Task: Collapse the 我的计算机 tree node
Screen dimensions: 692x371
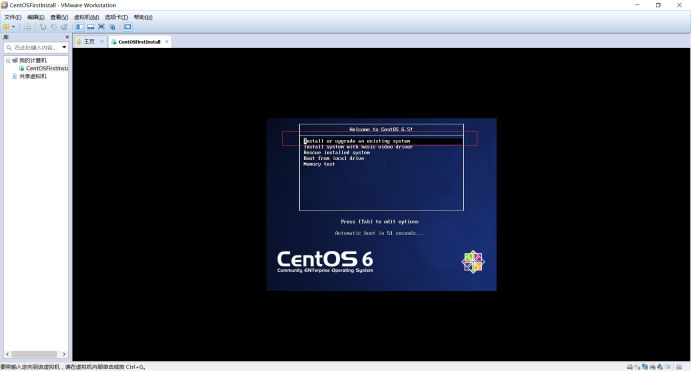Action: pos(8,60)
